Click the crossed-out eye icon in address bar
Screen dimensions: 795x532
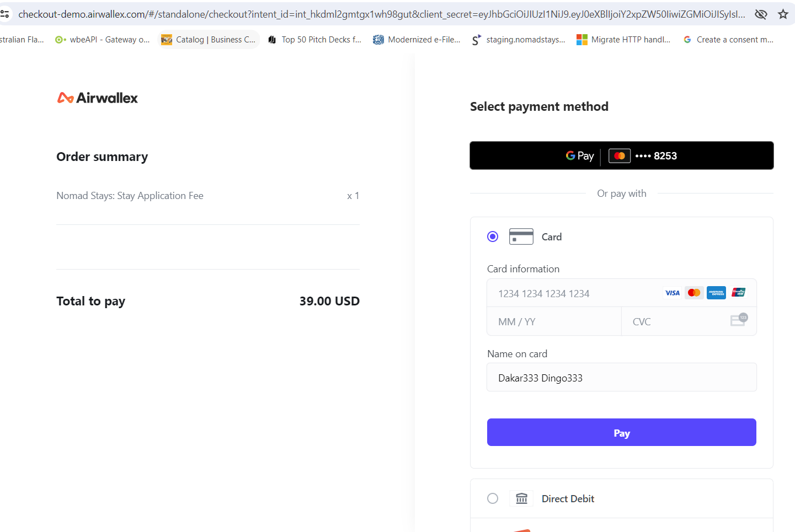tap(761, 14)
